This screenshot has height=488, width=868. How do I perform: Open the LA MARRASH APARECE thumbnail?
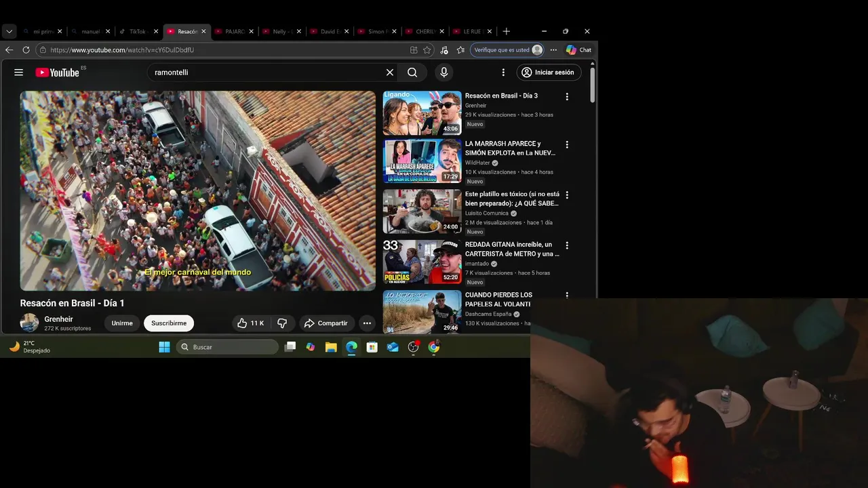422,161
